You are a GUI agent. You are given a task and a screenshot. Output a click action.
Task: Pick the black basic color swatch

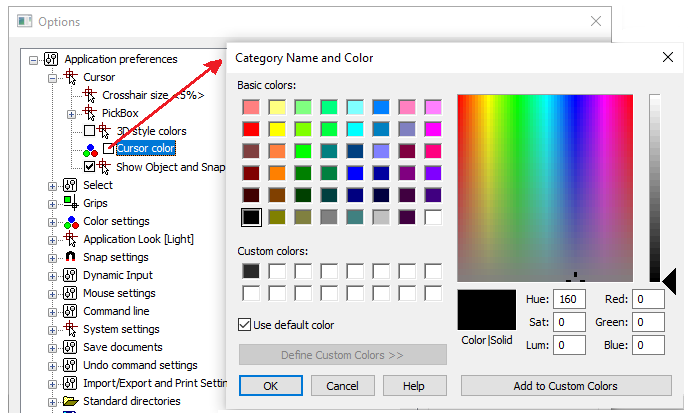pos(251,217)
